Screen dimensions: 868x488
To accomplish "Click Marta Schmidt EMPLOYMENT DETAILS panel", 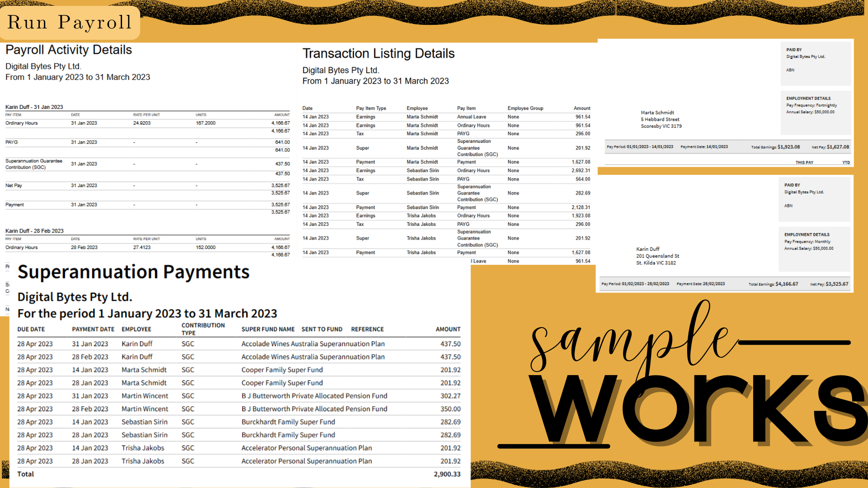I will (815, 112).
